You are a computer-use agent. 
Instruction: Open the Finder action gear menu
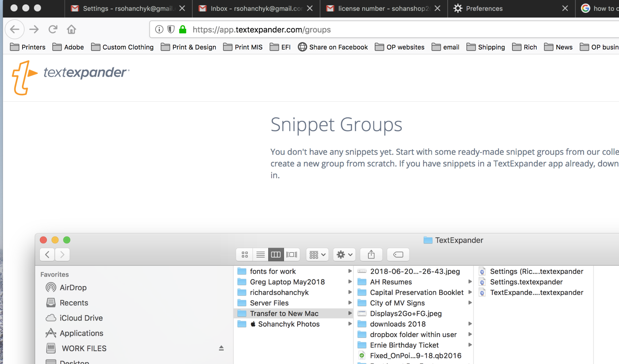[x=344, y=254]
